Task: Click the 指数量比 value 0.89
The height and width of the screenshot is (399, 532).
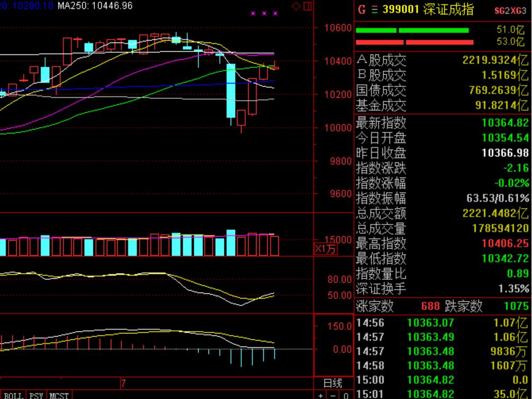Action: coord(518,274)
